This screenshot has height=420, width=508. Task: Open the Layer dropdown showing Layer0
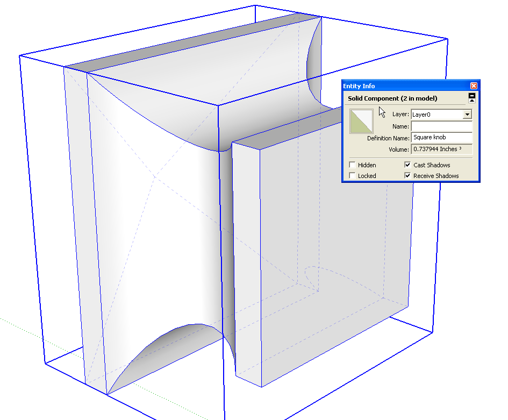(x=441, y=114)
